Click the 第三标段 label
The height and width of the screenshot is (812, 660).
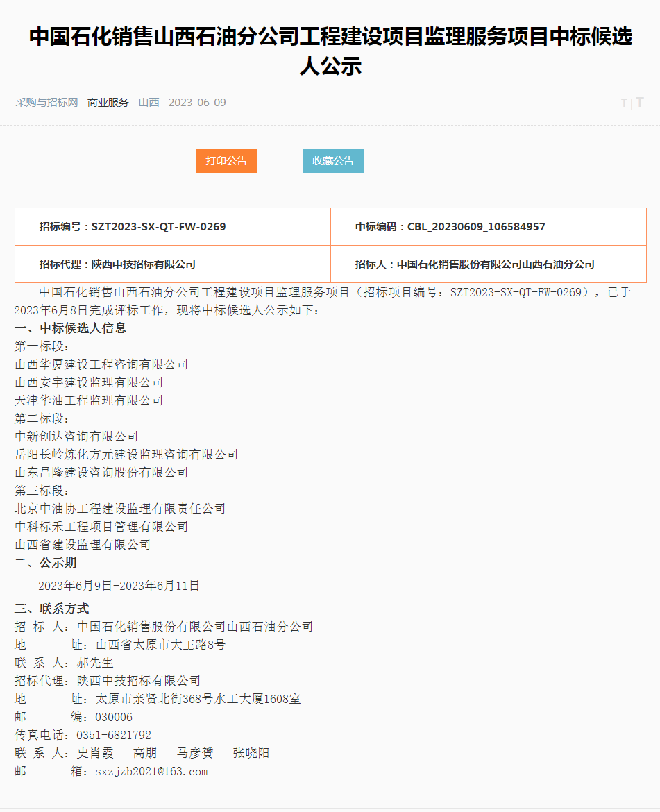[x=42, y=491]
